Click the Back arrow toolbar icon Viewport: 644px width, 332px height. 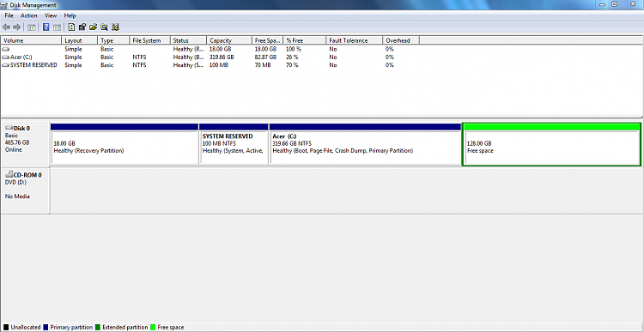[6, 27]
